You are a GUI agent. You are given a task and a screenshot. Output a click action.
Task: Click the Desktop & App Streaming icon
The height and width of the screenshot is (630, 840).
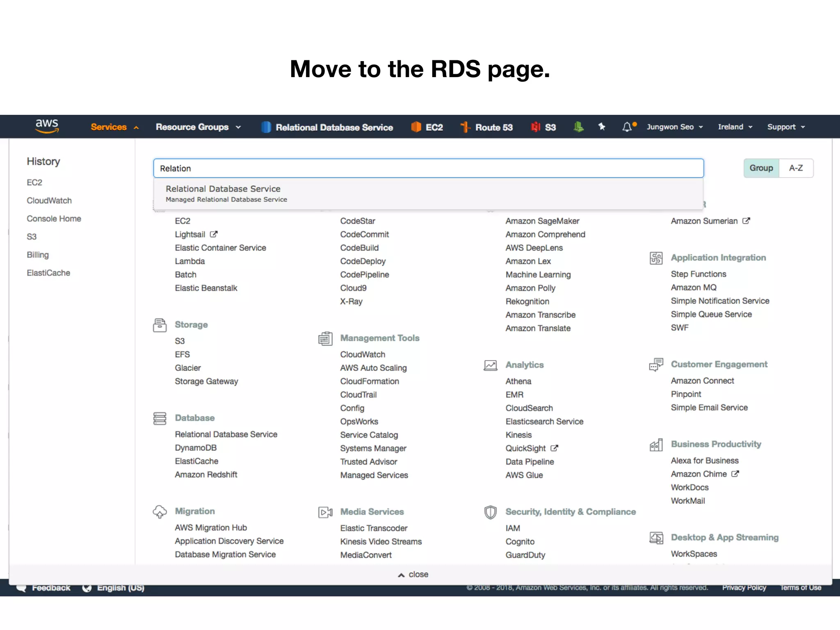click(x=656, y=538)
